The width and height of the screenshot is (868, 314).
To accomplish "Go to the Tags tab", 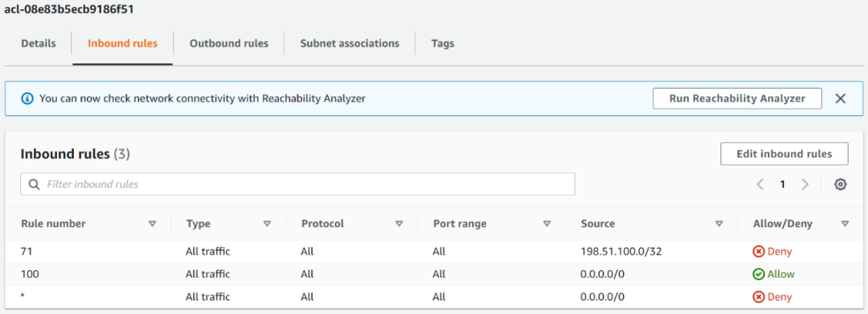I will [442, 43].
